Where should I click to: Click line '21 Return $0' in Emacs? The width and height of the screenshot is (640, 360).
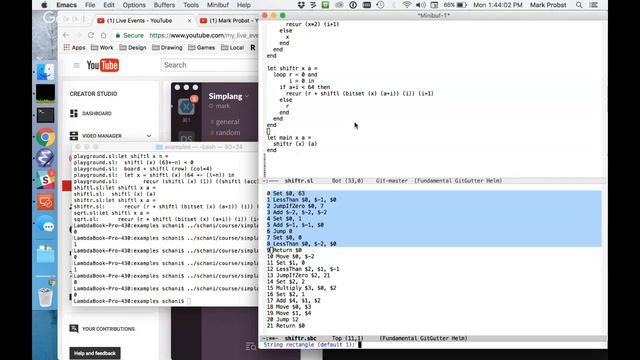pyautogui.click(x=286, y=326)
